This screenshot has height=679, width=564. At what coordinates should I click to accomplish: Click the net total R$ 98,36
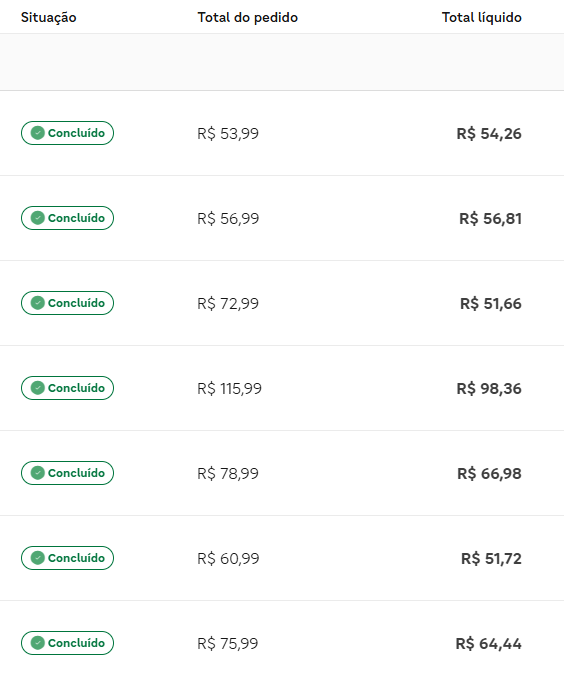coord(489,388)
